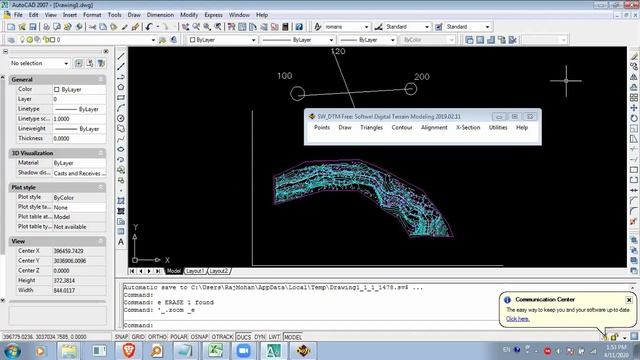Toggle LWT lineweight display in the status bar

pos(274,337)
